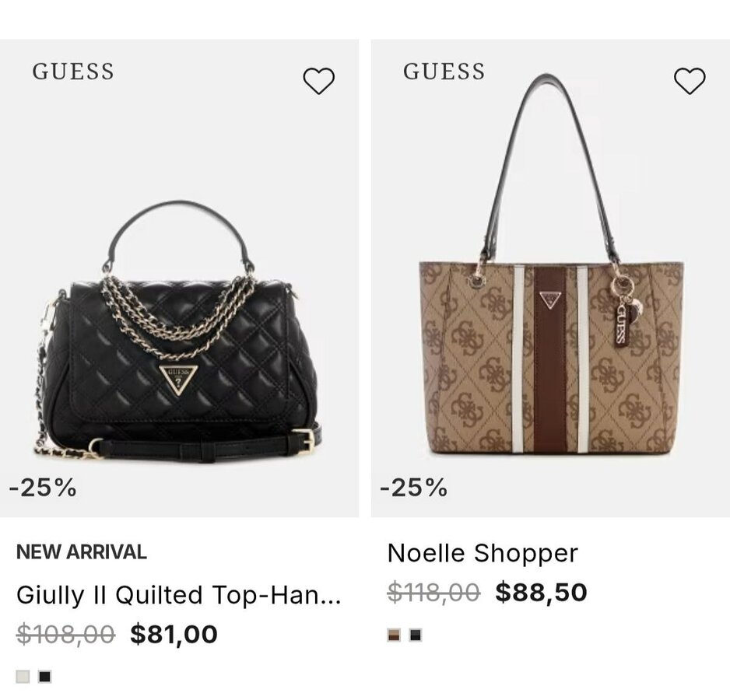The height and width of the screenshot is (700, 730).
Task: Click the crossed-out $118,00 original price
Action: [433, 593]
